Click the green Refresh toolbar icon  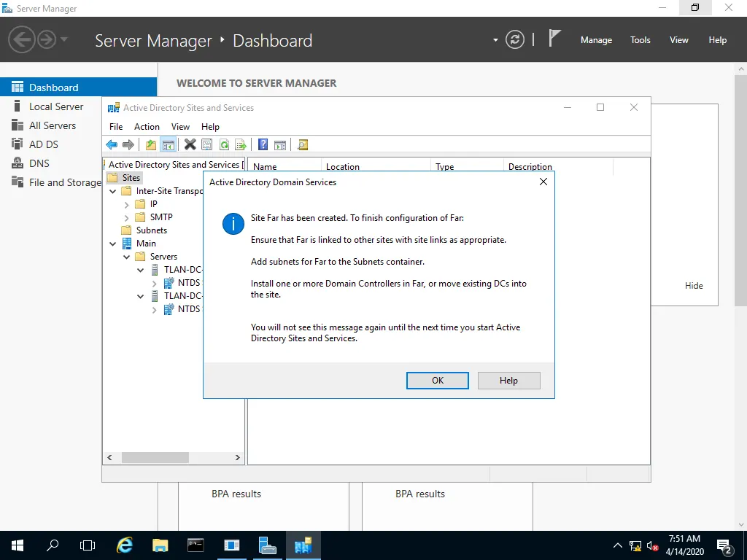click(224, 145)
